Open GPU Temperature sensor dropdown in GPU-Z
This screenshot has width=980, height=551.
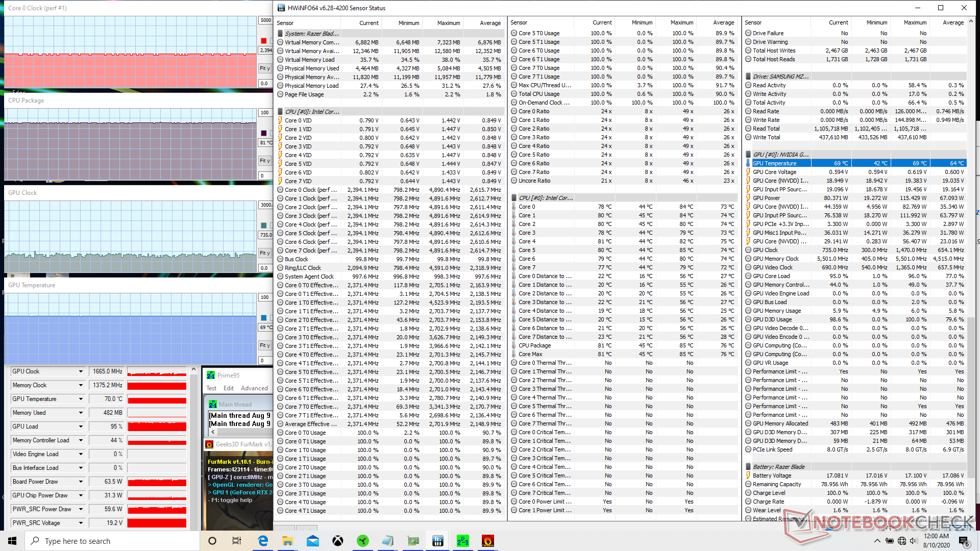click(x=81, y=399)
